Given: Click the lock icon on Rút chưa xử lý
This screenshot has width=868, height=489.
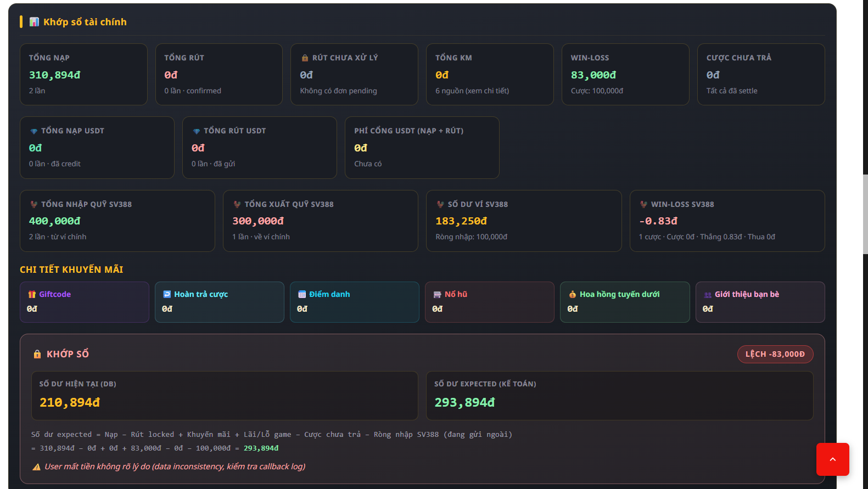Looking at the screenshot, I should 305,58.
